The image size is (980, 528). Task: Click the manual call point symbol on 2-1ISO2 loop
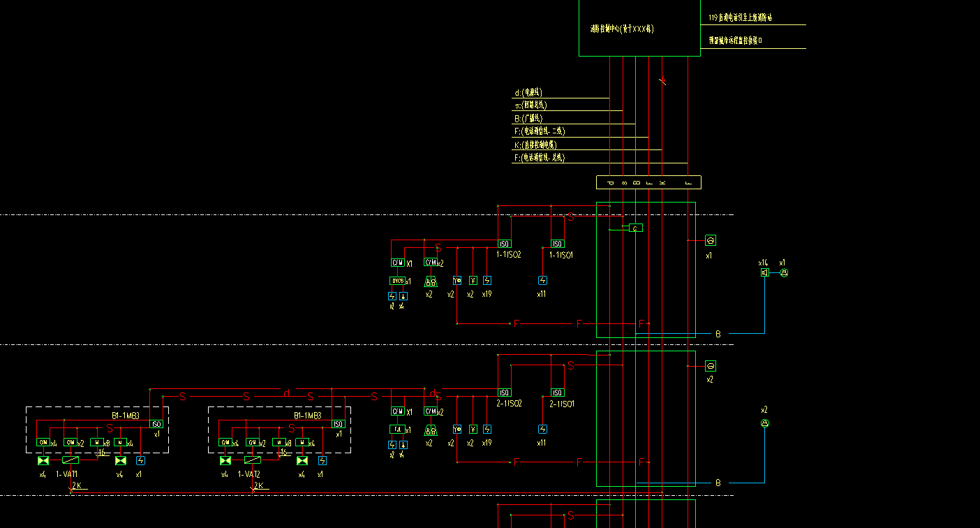tap(457, 429)
